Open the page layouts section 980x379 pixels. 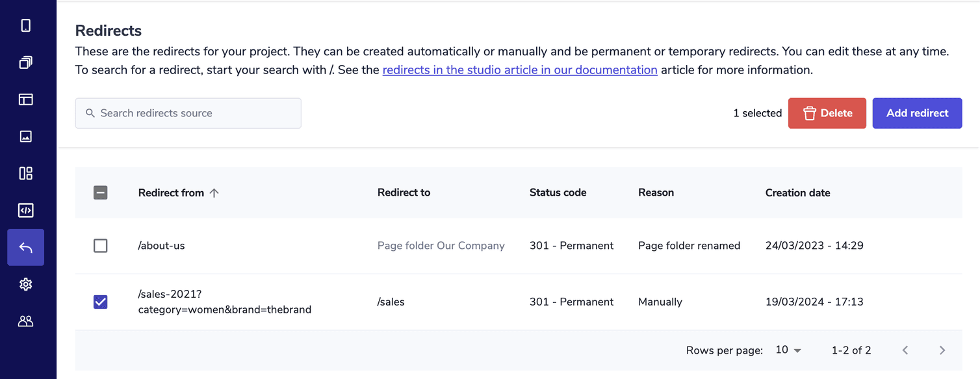tap(25, 99)
